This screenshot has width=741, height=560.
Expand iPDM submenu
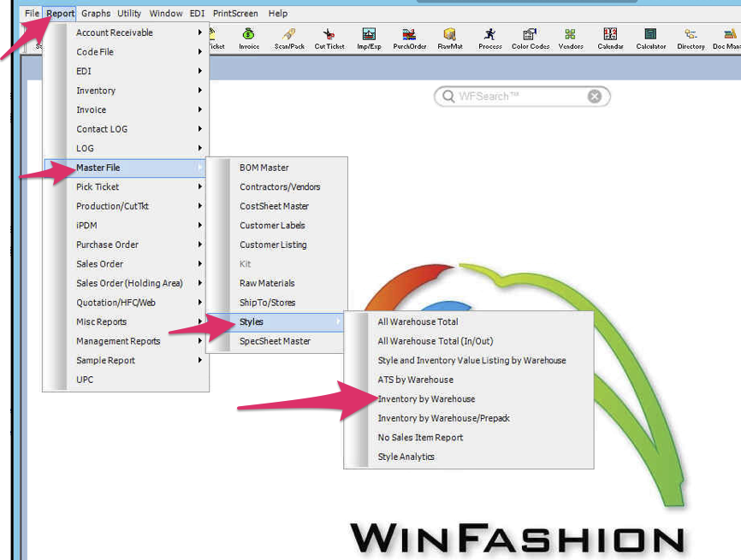tap(126, 226)
